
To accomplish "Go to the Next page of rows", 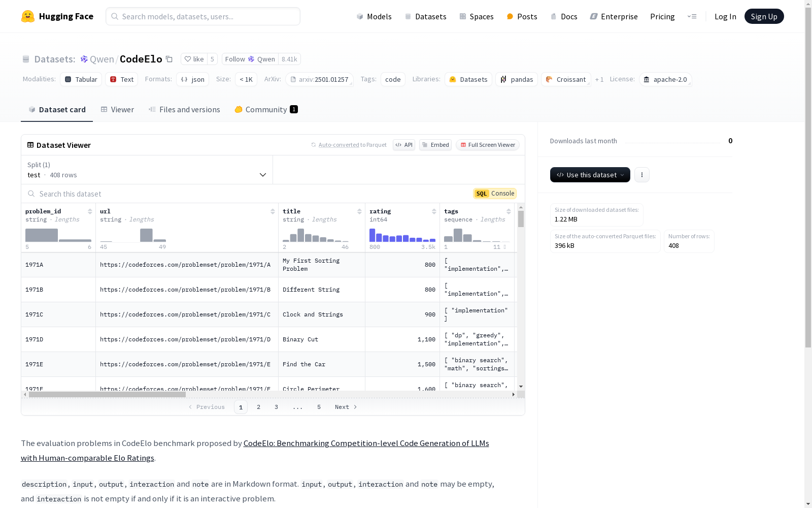I will coord(346,407).
